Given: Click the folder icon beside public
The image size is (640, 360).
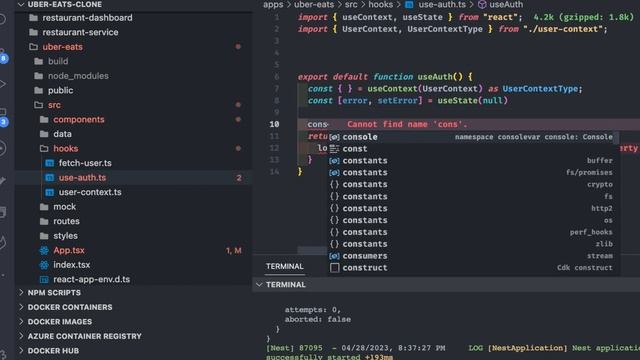Looking at the screenshot, I should pos(39,91).
